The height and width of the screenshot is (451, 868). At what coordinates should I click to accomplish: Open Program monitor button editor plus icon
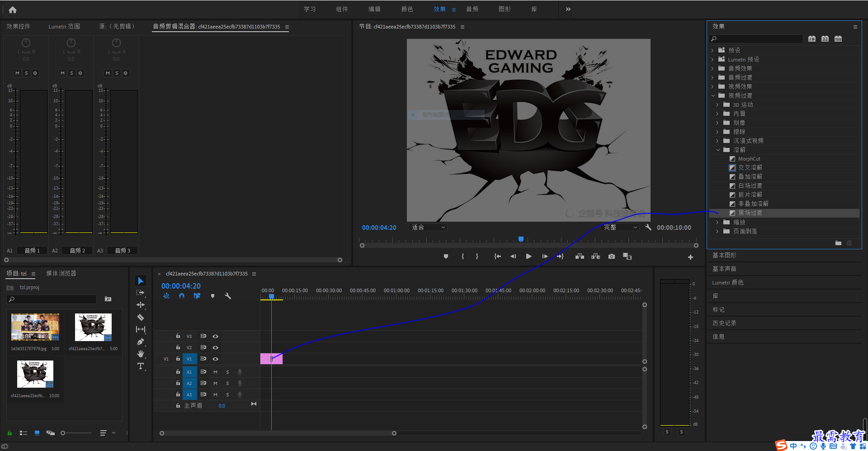(690, 257)
